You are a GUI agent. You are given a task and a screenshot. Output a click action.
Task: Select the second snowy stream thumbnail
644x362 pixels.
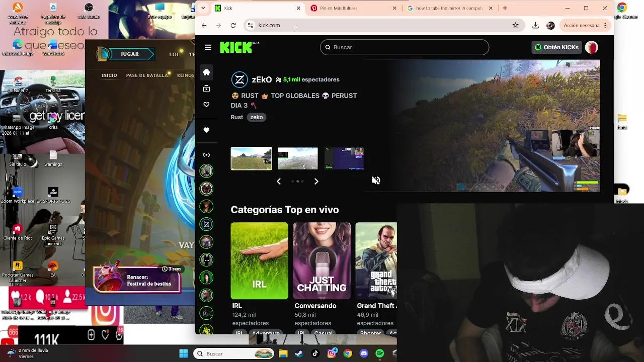click(298, 158)
